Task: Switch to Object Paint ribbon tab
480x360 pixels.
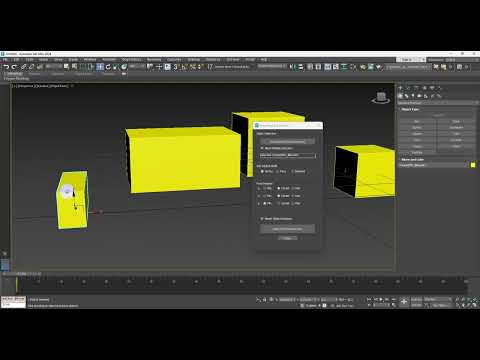Action: [83, 74]
